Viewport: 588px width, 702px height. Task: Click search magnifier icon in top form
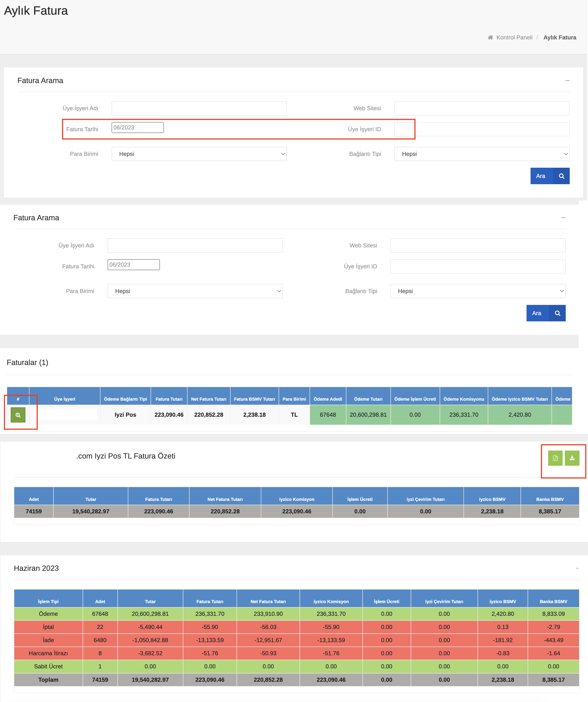click(561, 176)
